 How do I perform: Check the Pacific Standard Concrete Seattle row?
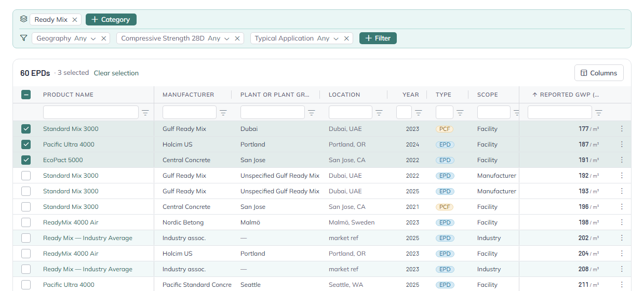coord(26,285)
